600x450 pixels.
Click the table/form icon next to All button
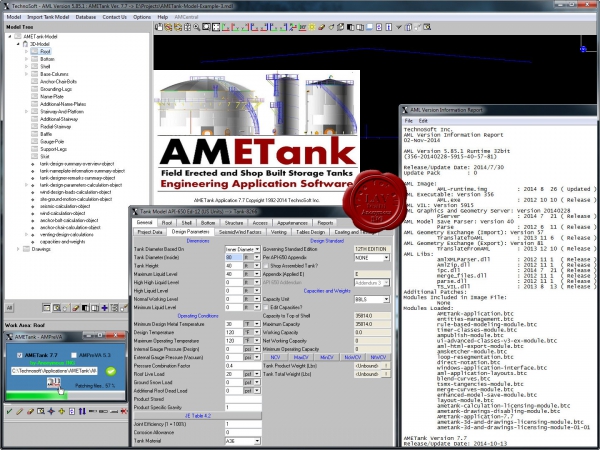(46, 308)
